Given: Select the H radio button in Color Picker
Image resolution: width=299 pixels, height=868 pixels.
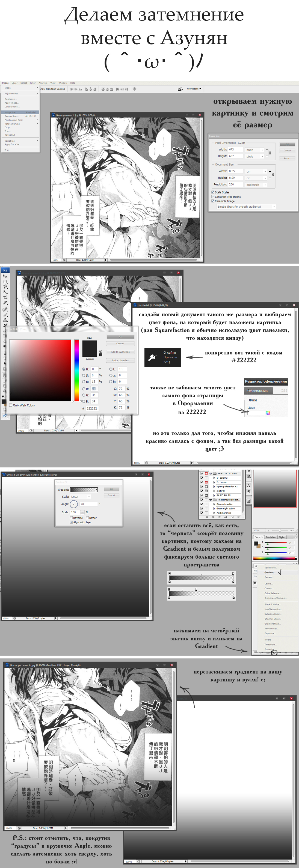Looking at the screenshot, I should pyautogui.click(x=84, y=369).
